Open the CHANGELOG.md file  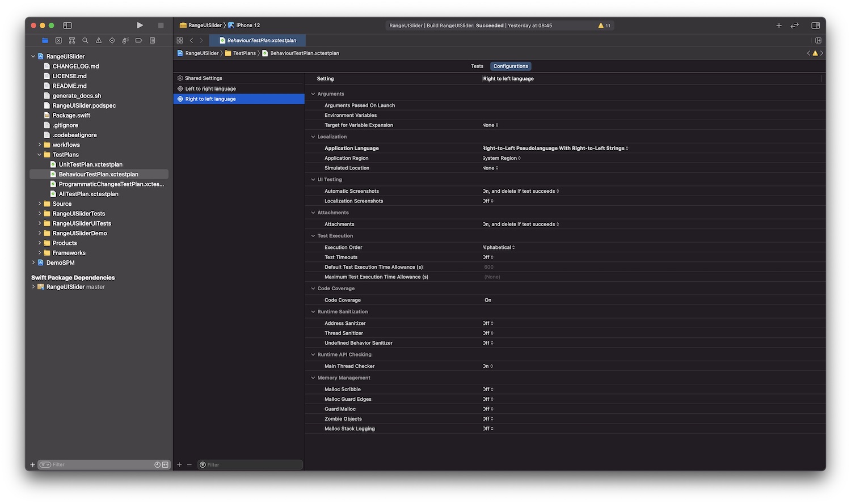75,66
